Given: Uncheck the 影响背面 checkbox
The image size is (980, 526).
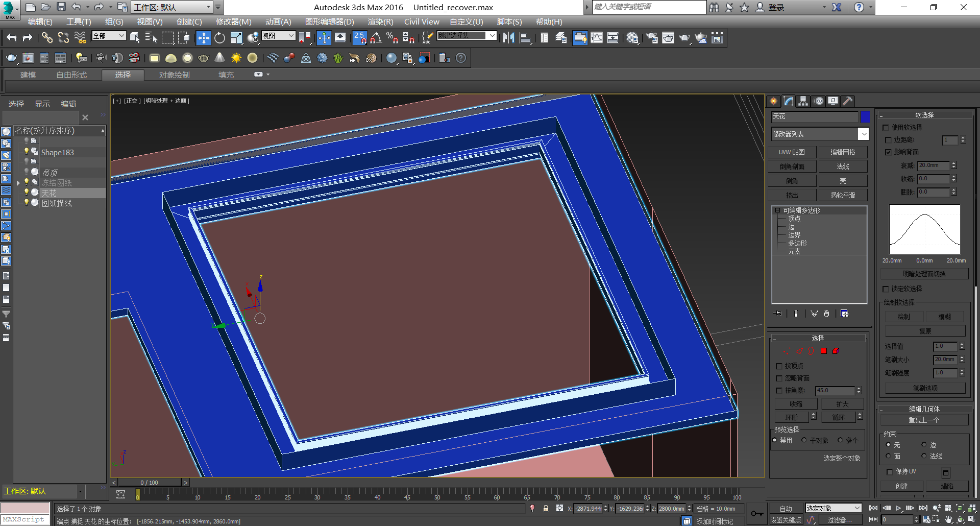Looking at the screenshot, I should pos(888,152).
